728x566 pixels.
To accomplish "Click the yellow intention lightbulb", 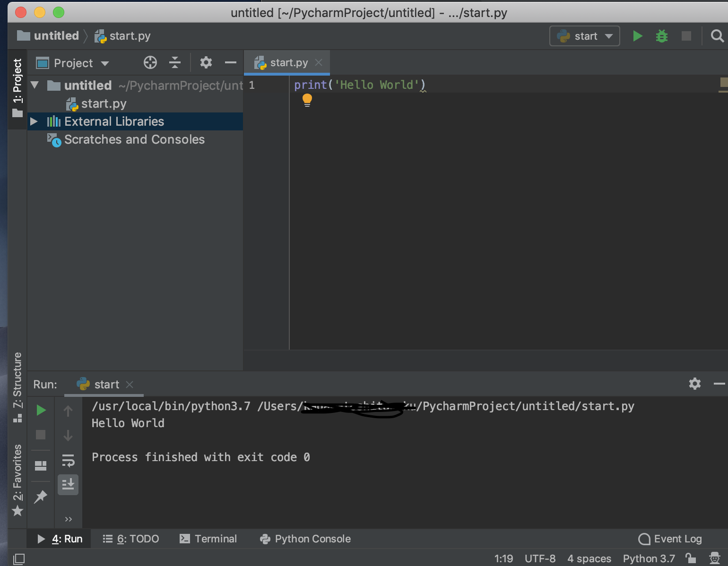I will coord(307,100).
